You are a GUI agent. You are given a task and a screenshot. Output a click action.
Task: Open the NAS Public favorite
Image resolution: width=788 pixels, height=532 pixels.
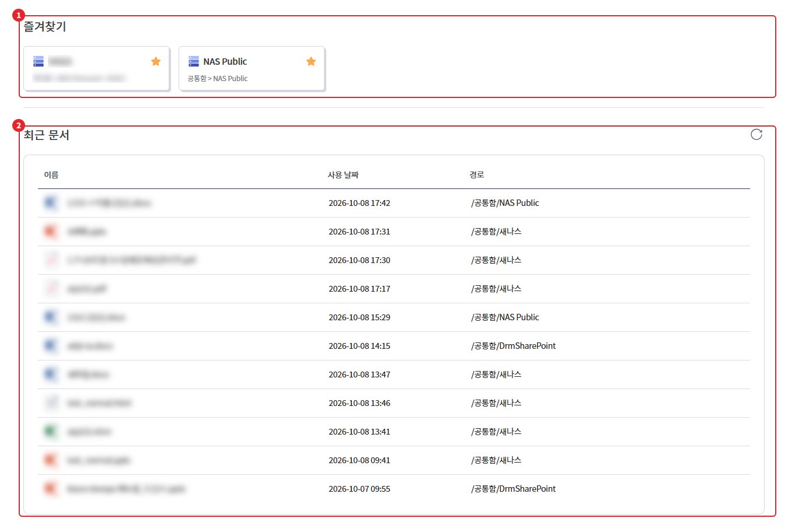252,69
